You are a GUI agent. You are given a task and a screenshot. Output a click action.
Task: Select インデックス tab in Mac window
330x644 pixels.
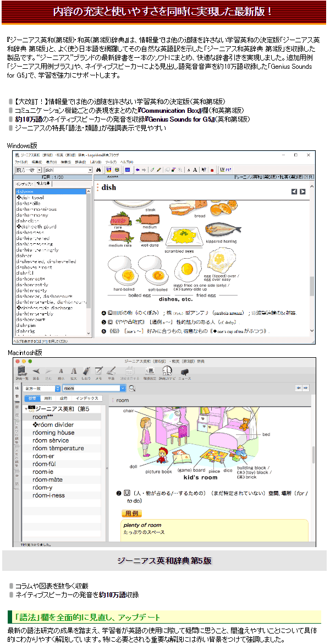pyautogui.click(x=86, y=399)
